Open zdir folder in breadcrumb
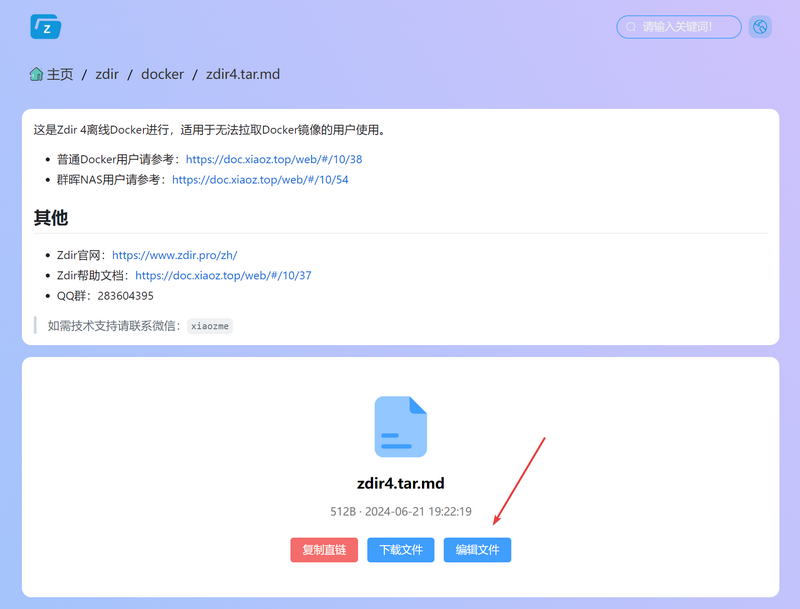800x609 pixels. coord(107,74)
